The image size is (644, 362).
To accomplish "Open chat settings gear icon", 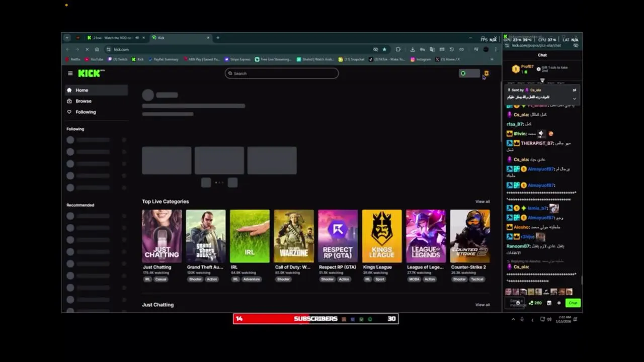I will [558, 303].
